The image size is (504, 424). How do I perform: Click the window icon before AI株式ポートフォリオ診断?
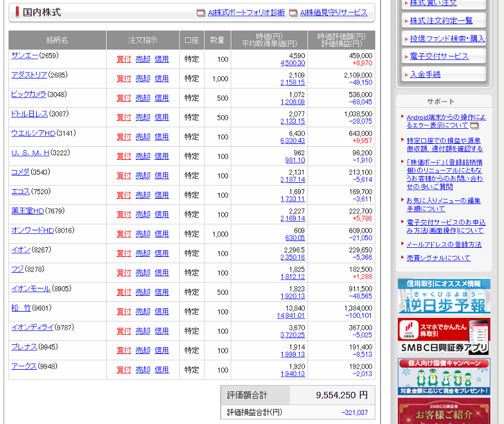(201, 13)
